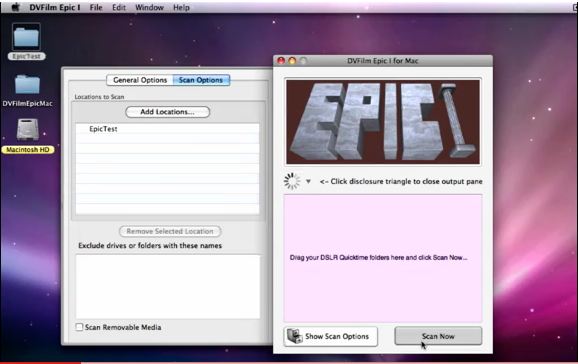This screenshot has width=578, height=364.
Task: Click the Remove Selected Location button
Action: [x=170, y=231]
